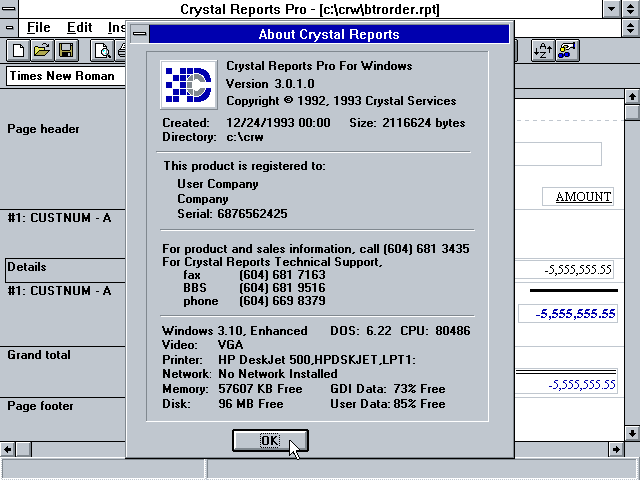The height and width of the screenshot is (480, 640).
Task: Select the thick black line above the subtotal
Action: tap(573, 291)
